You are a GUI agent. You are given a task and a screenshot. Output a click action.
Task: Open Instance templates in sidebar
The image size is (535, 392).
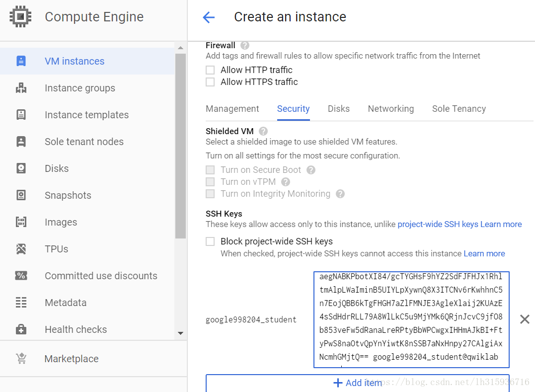86,115
